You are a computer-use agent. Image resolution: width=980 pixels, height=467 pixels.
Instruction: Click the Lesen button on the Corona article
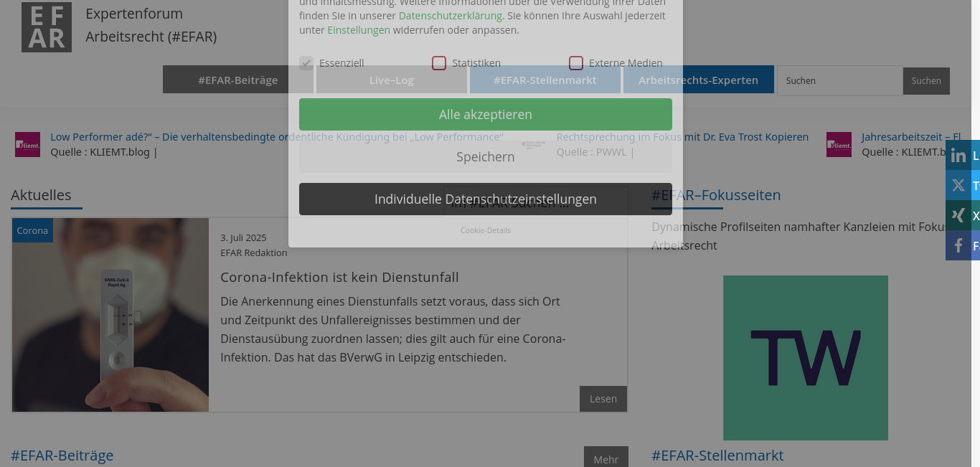603,399
